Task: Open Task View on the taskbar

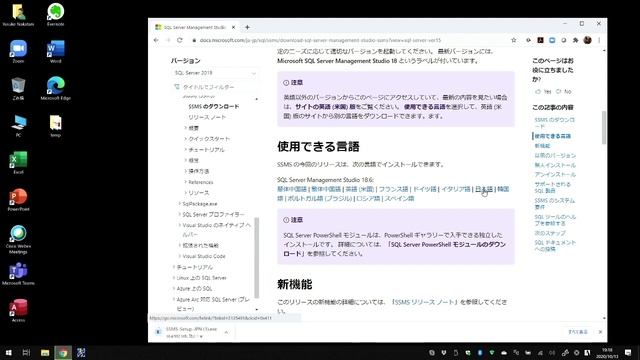Action: click(27, 353)
